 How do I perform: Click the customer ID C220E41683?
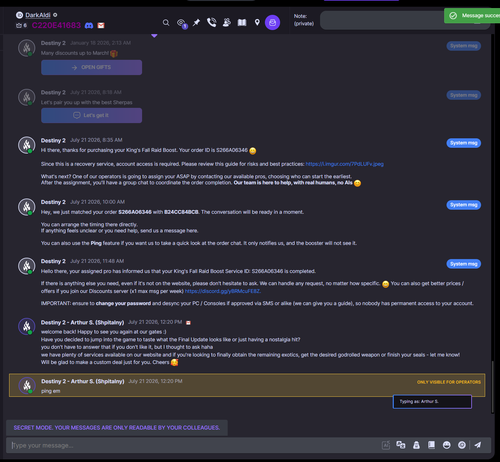point(56,25)
